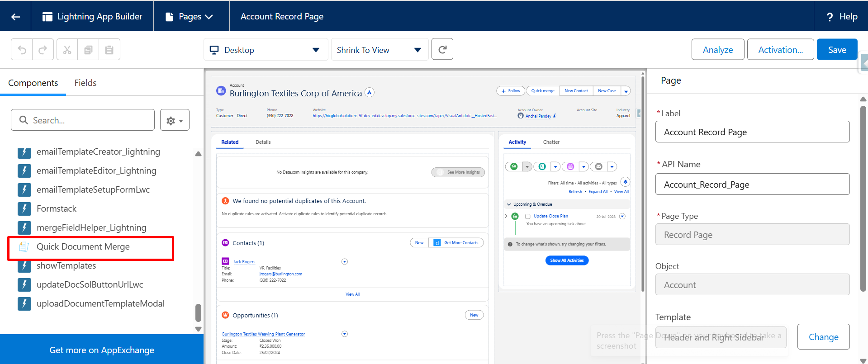Click the Account record icon in header
Image resolution: width=868 pixels, height=364 pixels.
[x=221, y=90]
